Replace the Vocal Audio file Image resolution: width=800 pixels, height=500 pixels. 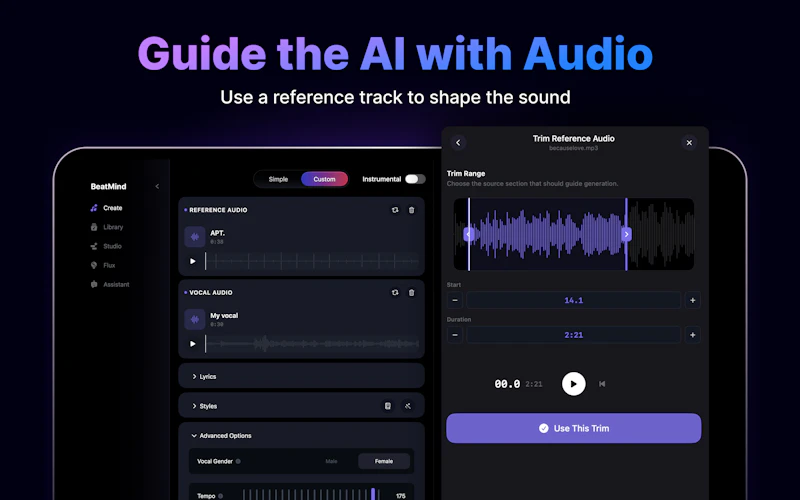[395, 292]
